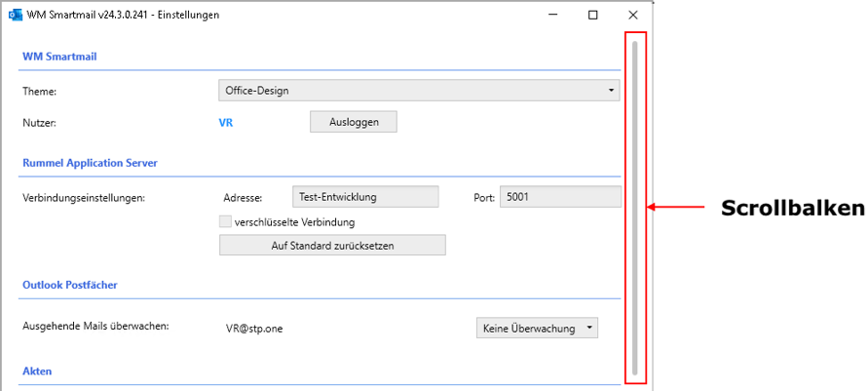868x391 pixels.
Task: Click Auf Standard zurücksetzen button
Action: tap(332, 246)
